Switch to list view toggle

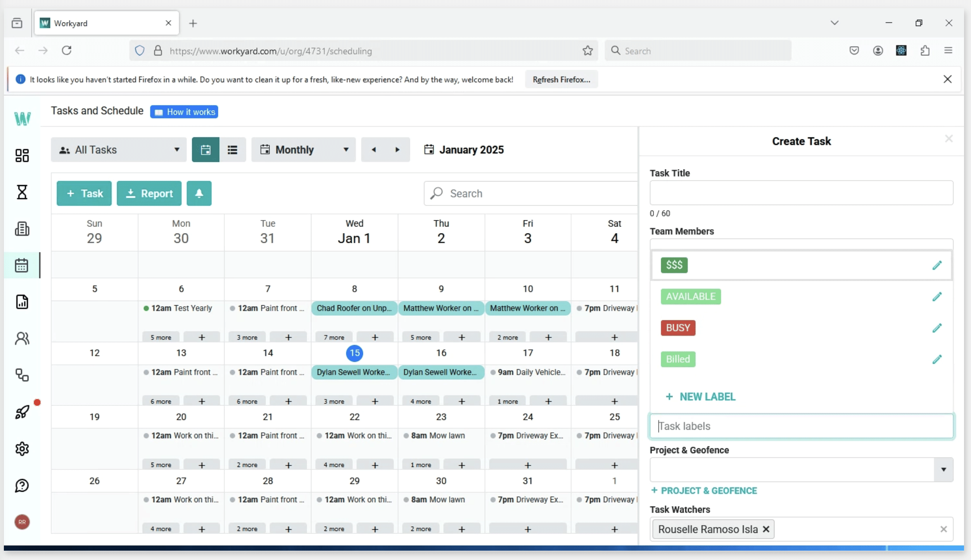(x=232, y=150)
